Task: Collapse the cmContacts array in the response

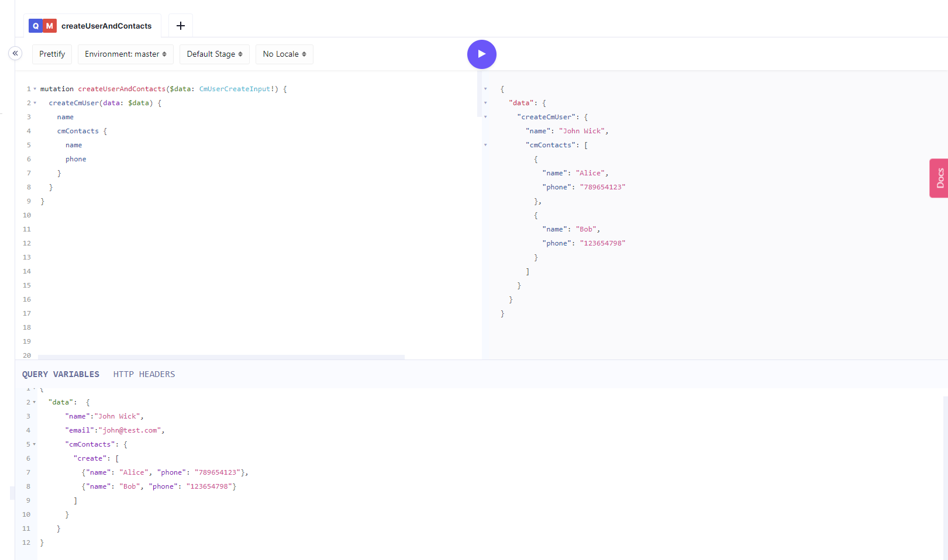Action: pos(485,145)
